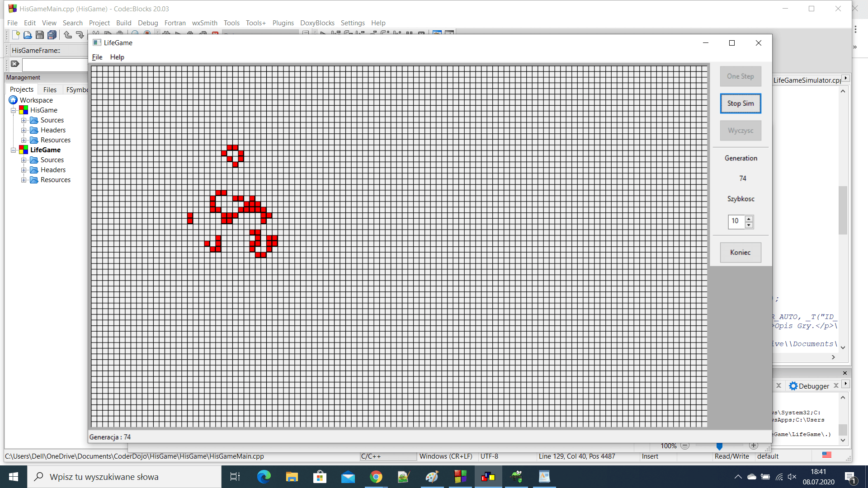Open Task View from the taskbar

click(x=235, y=477)
